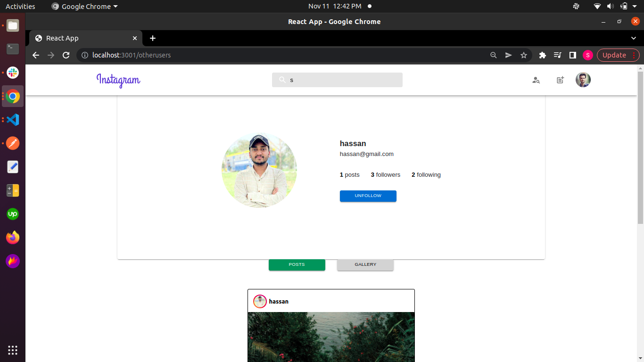Click the side panel icon in Chrome
The image size is (644, 362).
pyautogui.click(x=572, y=55)
